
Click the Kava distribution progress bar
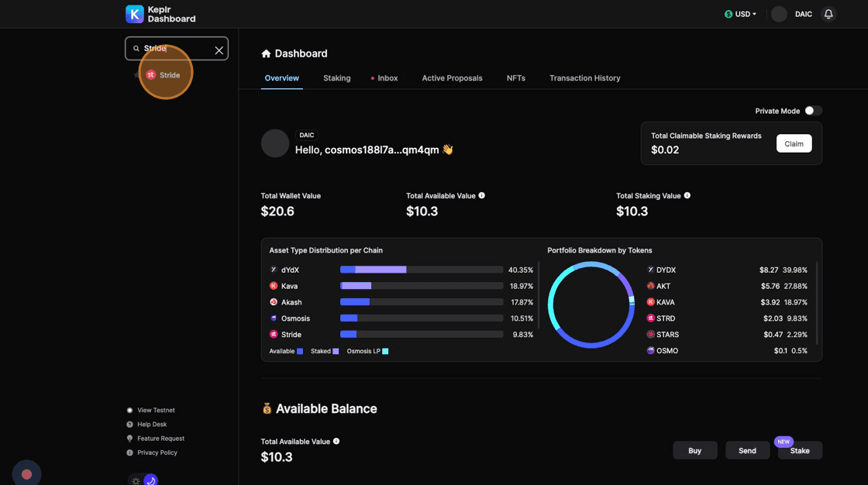422,286
